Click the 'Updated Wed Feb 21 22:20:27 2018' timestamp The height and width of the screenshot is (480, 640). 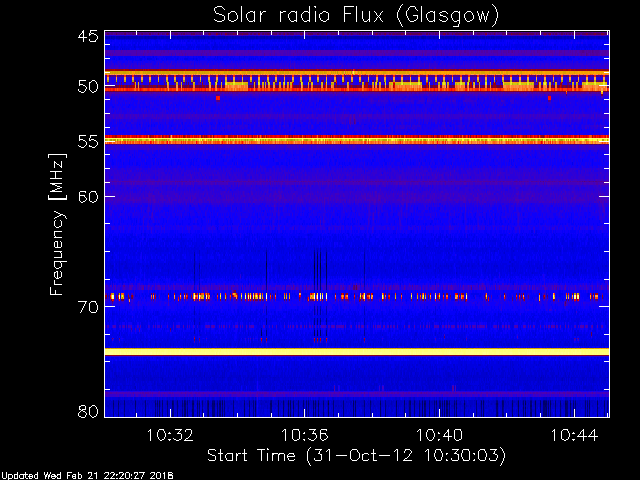click(x=87, y=476)
